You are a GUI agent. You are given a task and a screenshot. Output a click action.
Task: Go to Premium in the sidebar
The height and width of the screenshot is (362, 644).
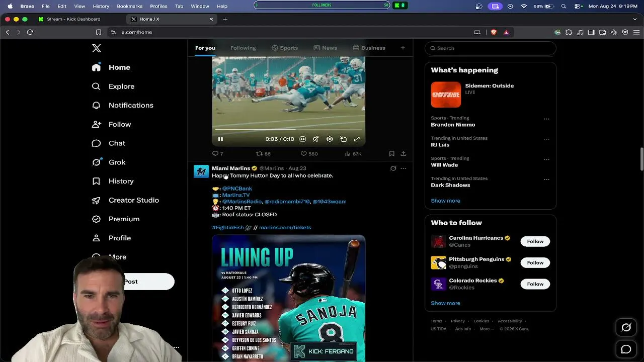[116, 219]
